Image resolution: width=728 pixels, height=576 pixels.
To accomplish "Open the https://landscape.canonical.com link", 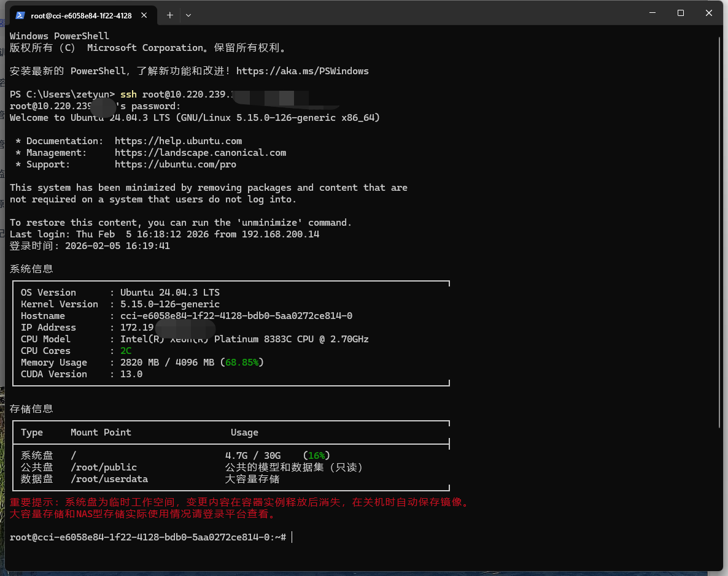I will click(201, 153).
